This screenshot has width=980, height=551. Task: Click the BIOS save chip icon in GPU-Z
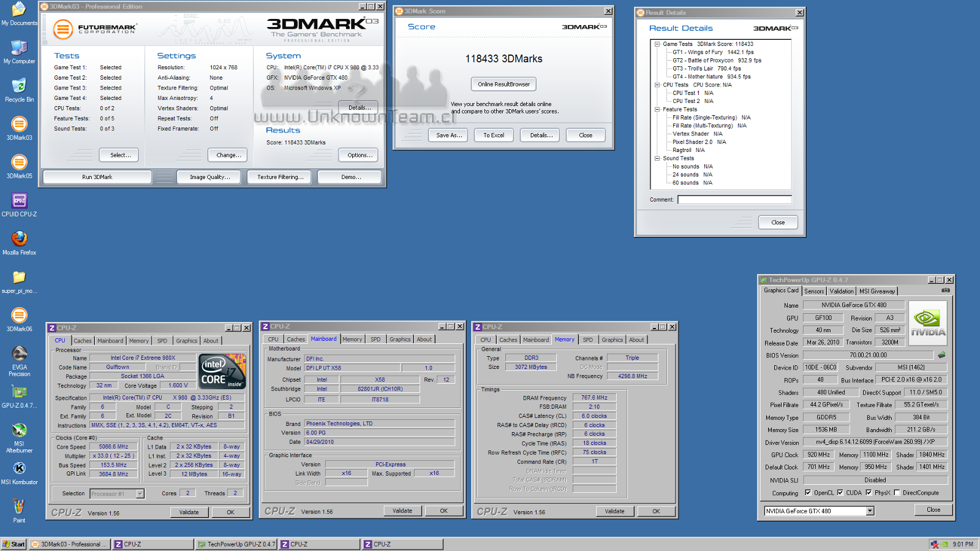coord(941,355)
